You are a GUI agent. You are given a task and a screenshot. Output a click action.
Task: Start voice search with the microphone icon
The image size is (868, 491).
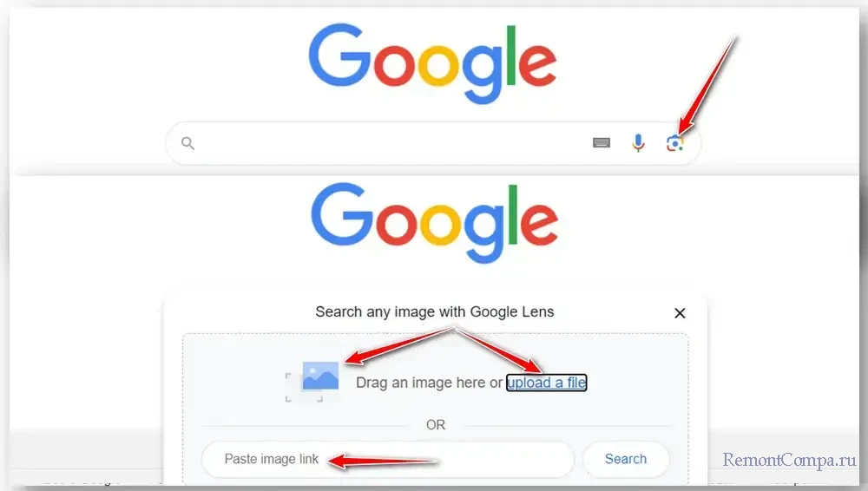coord(638,143)
